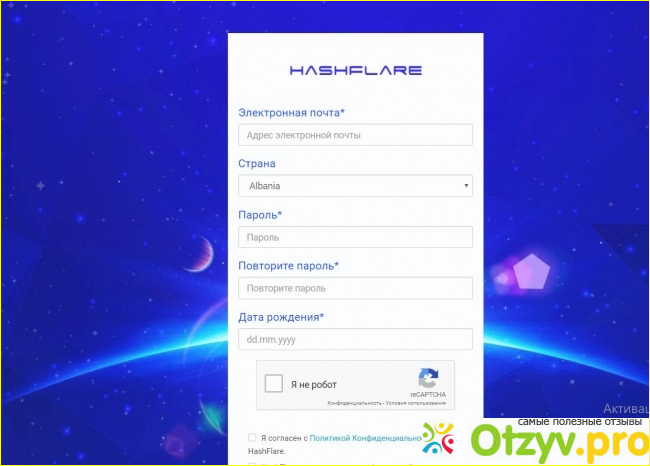Click the reCAPTCHA logo icon

click(428, 379)
